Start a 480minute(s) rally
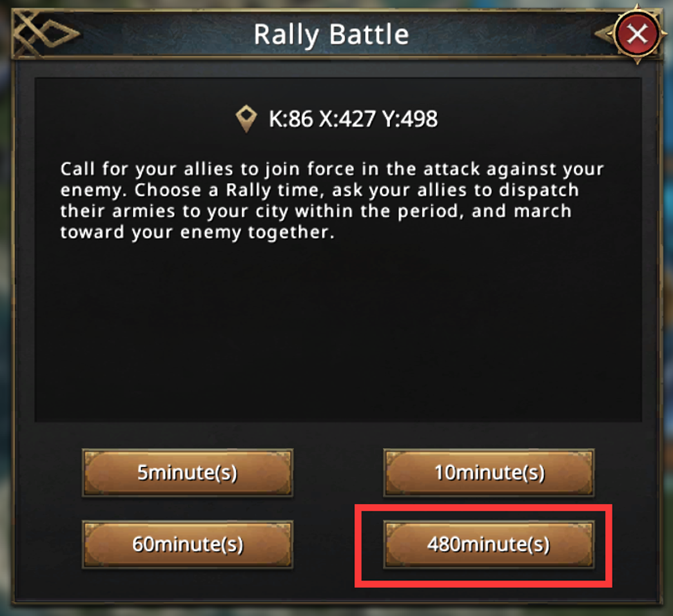 pos(489,544)
